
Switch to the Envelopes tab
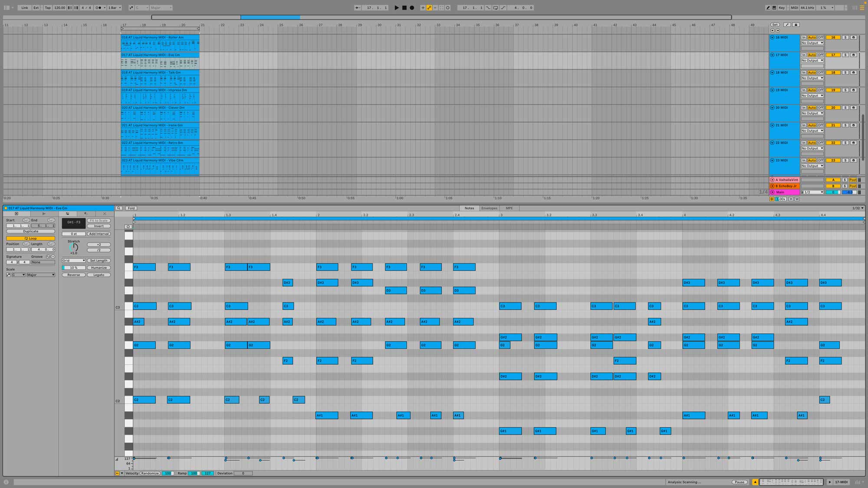click(489, 208)
